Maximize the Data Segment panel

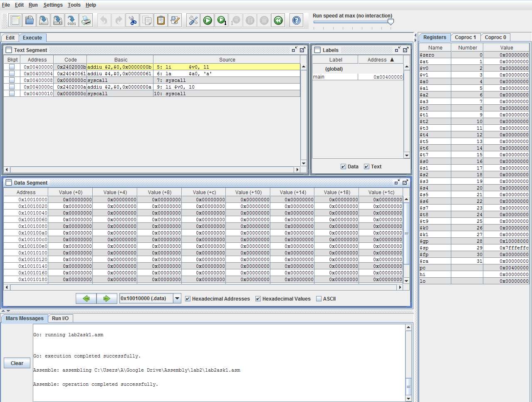coord(405,183)
